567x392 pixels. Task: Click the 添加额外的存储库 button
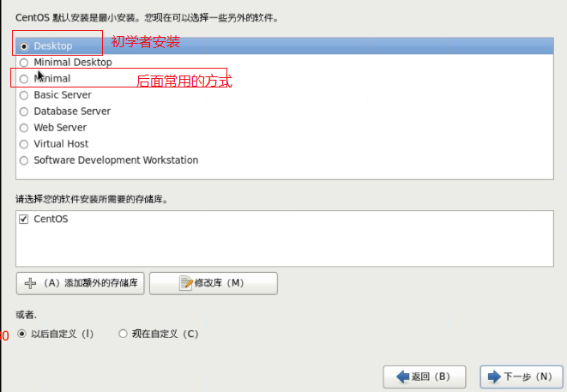click(x=81, y=283)
